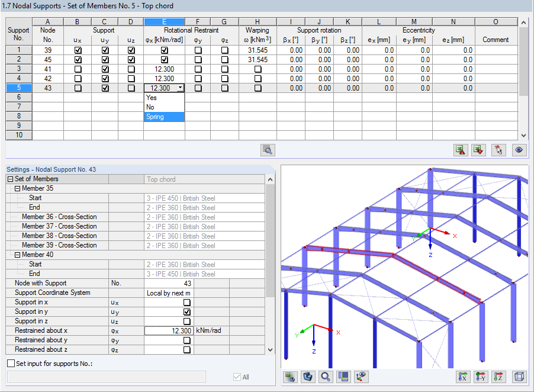
Task: Choose Yes from the dropdown list
Action: [x=164, y=98]
